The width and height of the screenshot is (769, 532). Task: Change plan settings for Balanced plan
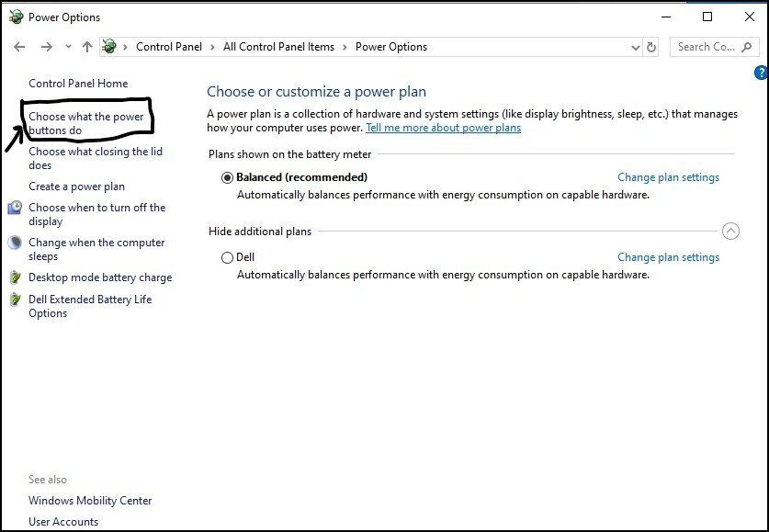pyautogui.click(x=668, y=177)
